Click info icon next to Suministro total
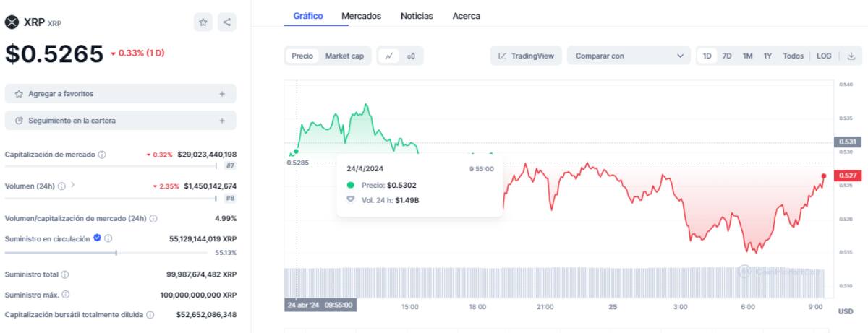Viewport: 868px width, 333px height. click(x=65, y=274)
